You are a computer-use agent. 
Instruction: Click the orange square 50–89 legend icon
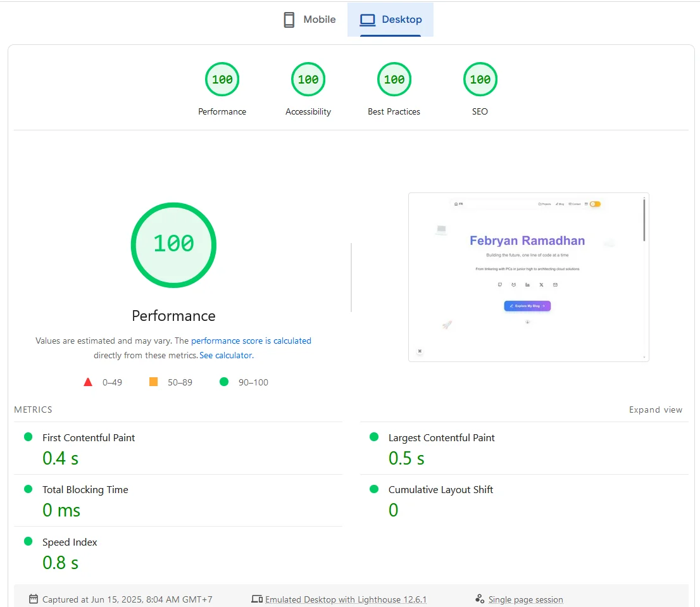[153, 382]
